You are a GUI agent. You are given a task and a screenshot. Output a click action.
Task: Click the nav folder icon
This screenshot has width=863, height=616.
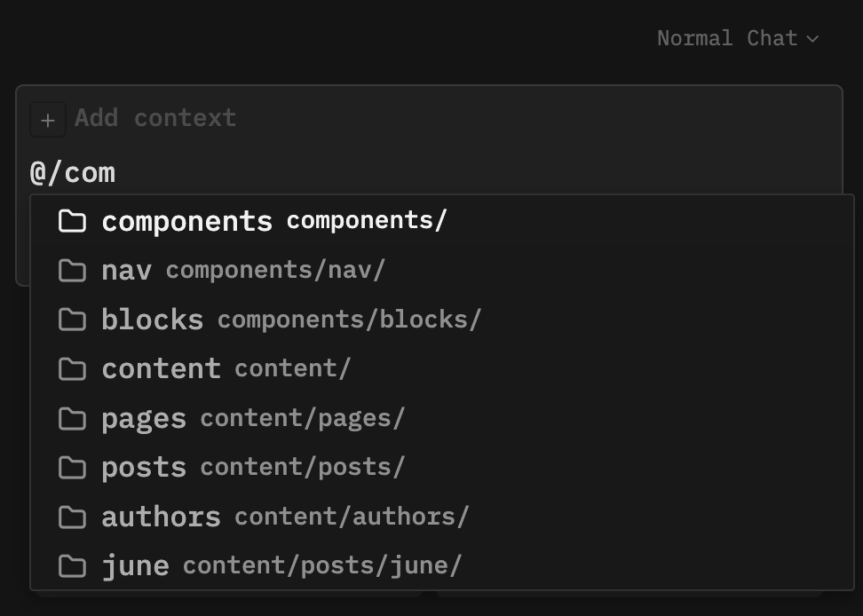coord(72,270)
